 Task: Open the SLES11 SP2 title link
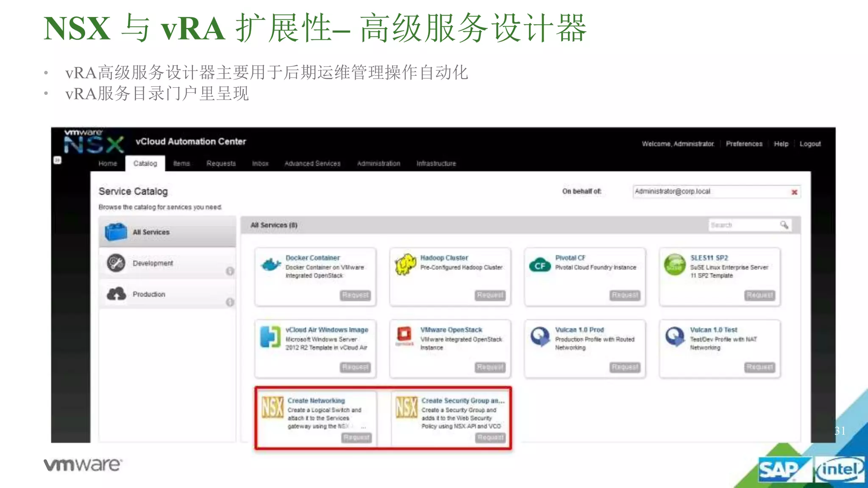tap(709, 258)
